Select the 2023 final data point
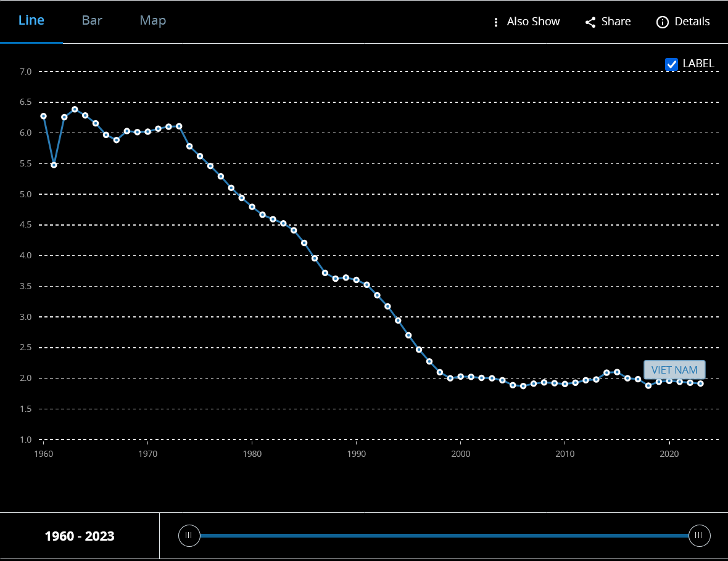Screen dimensions: 728x561 (x=701, y=383)
